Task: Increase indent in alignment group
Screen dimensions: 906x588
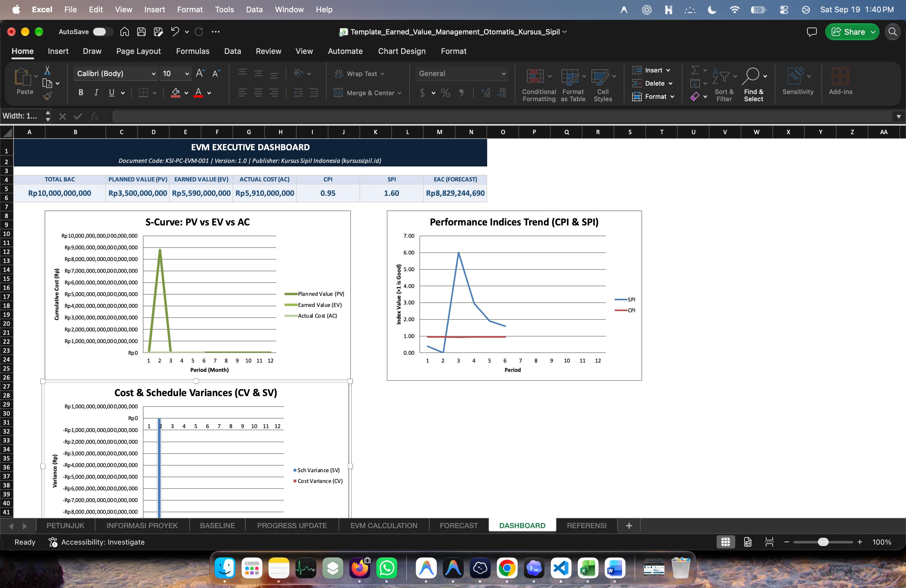Action: click(x=314, y=93)
